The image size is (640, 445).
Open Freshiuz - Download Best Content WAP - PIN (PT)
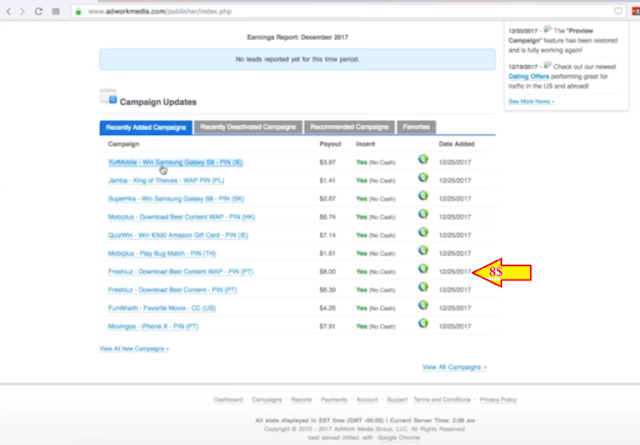pos(180,271)
